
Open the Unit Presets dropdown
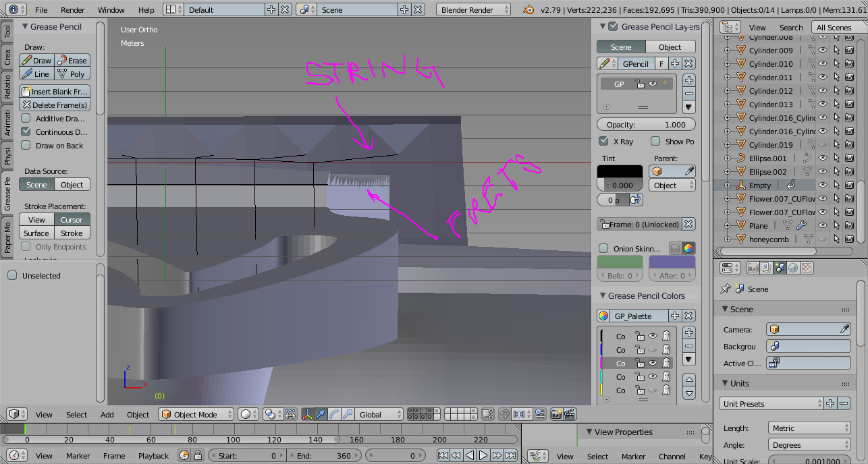(x=771, y=403)
